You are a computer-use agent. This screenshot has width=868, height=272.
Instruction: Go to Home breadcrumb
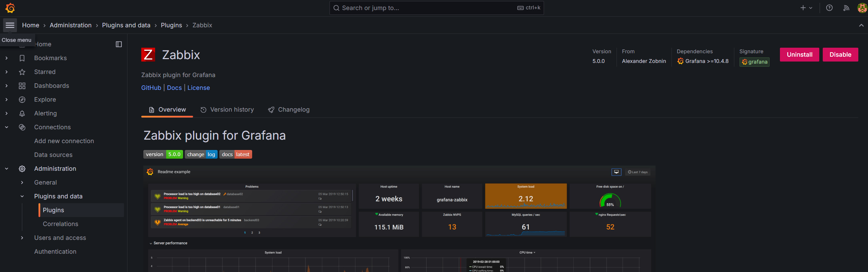tap(31, 25)
